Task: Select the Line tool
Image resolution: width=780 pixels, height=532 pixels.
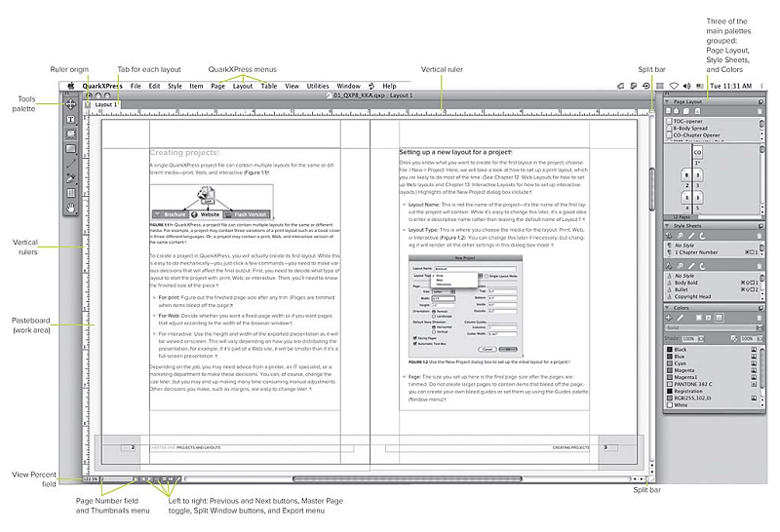Action: pyautogui.click(x=71, y=165)
